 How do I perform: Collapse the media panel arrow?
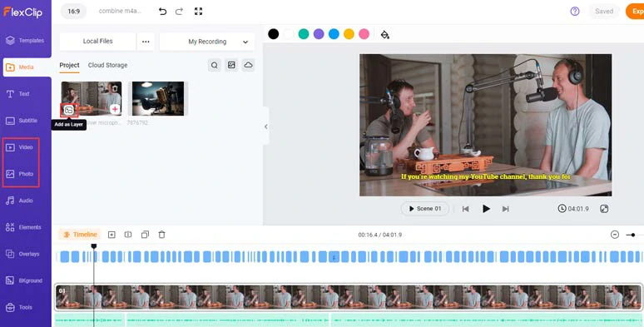pyautogui.click(x=265, y=126)
